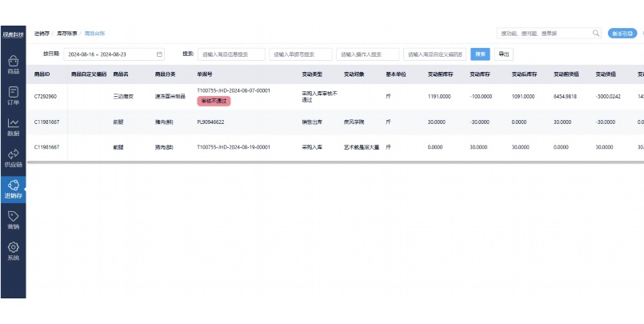Click the current blue breadcrumb page
644x324 pixels.
point(95,34)
